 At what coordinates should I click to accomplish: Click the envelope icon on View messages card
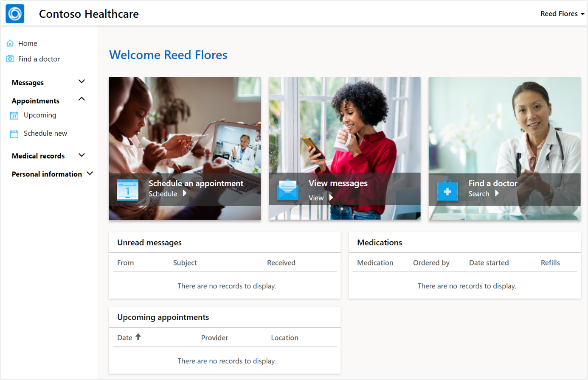click(288, 190)
